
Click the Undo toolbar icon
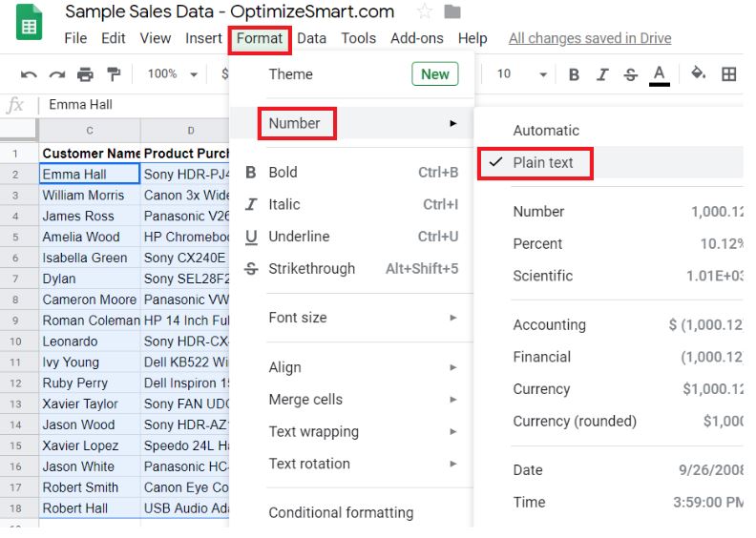(29, 74)
